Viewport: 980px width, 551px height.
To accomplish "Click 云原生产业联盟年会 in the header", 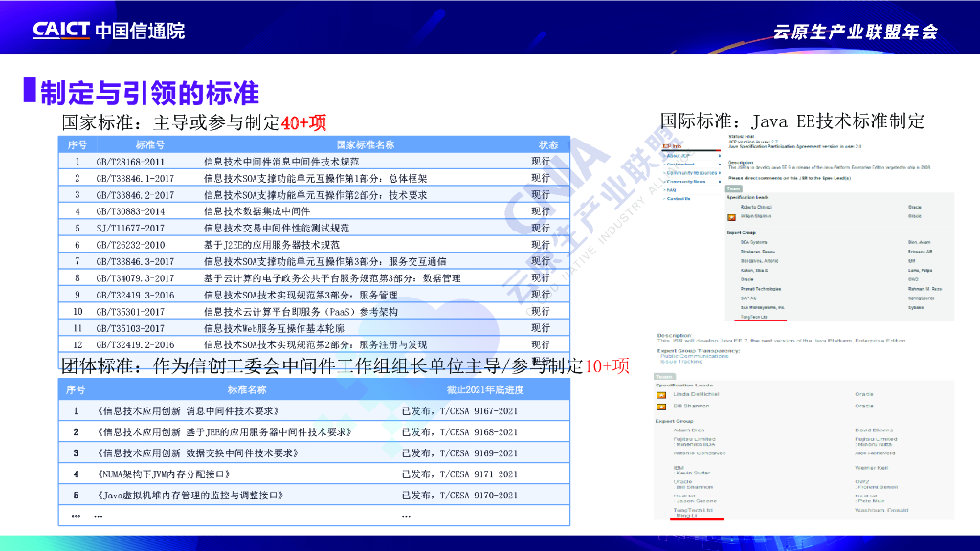I will [856, 32].
